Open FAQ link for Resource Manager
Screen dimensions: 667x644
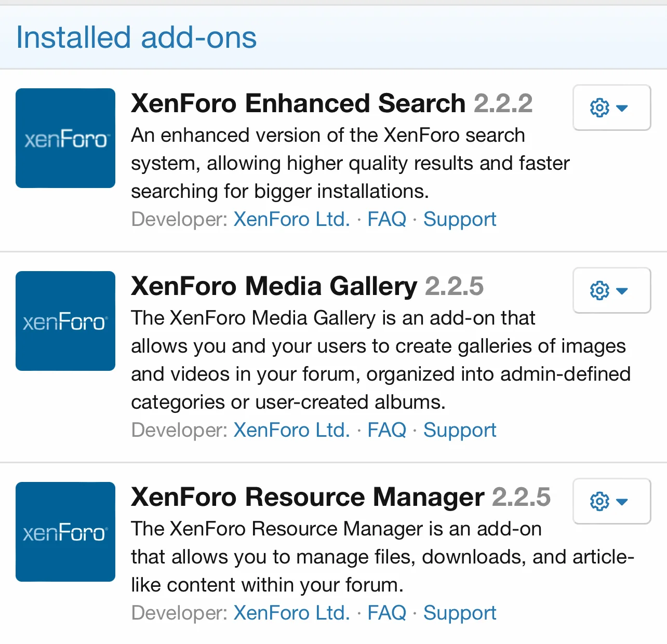pyautogui.click(x=386, y=613)
